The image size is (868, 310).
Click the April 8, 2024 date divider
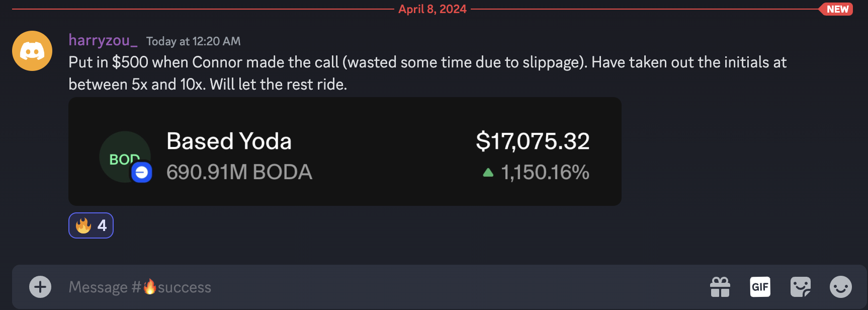tap(432, 9)
